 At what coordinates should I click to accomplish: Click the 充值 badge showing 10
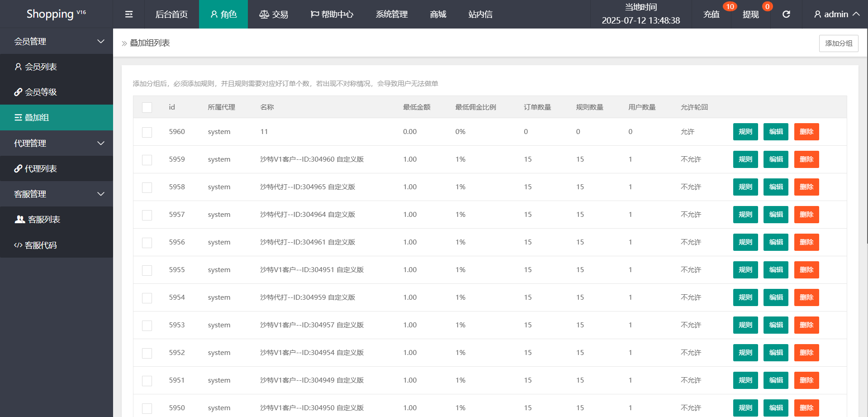(730, 6)
